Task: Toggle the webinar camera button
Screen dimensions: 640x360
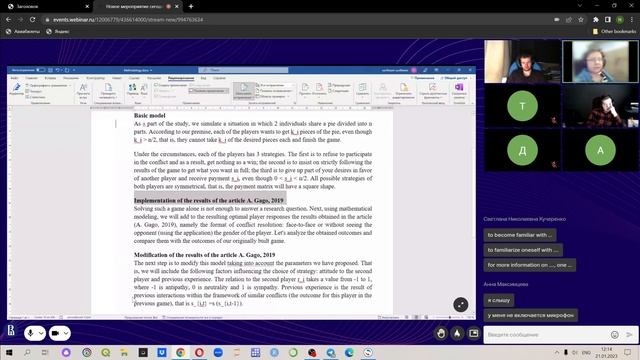Action: 56,333
